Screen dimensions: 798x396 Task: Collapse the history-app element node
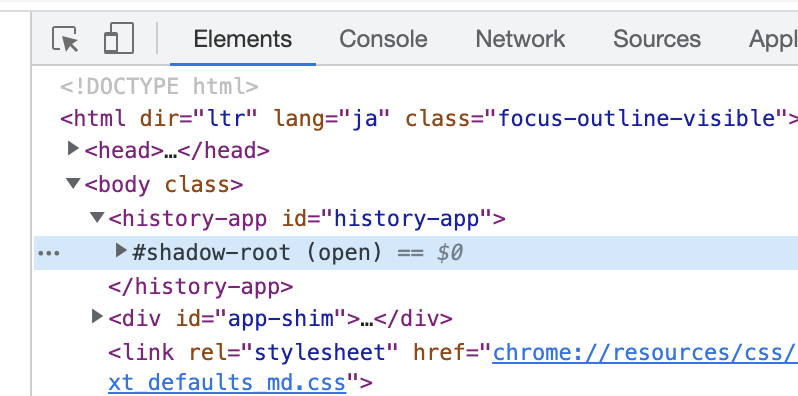click(x=97, y=217)
